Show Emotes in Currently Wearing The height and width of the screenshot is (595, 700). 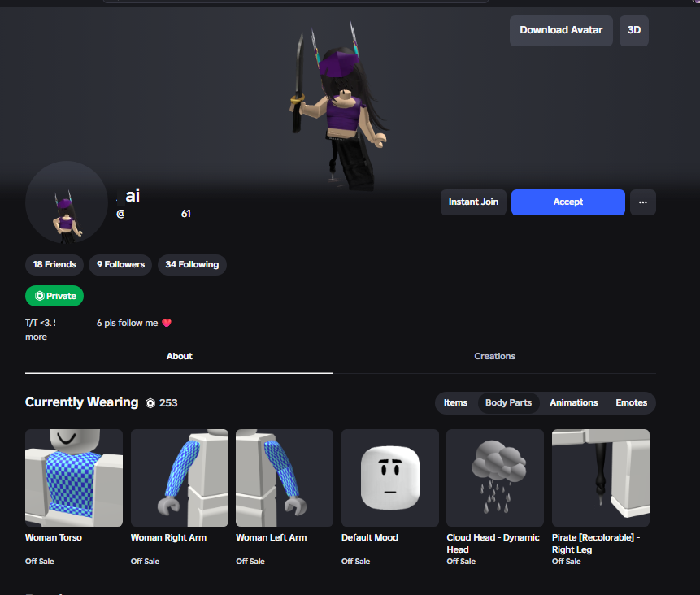[x=631, y=402]
